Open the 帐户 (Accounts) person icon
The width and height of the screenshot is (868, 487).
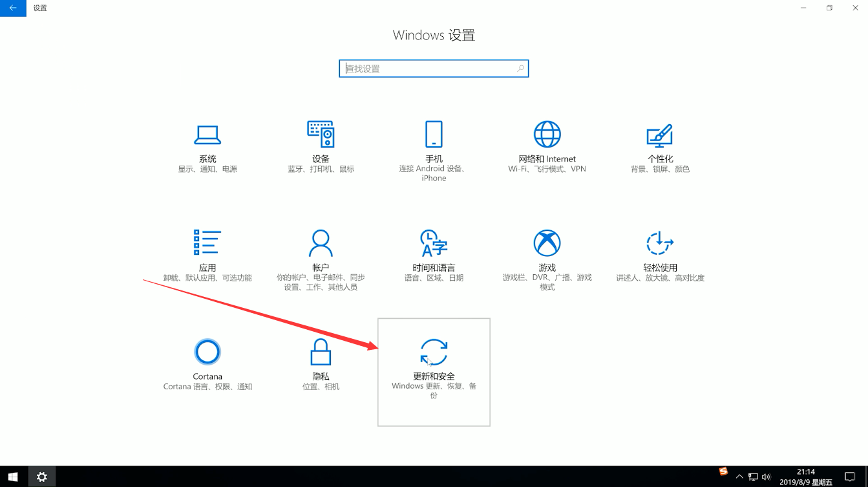click(321, 243)
